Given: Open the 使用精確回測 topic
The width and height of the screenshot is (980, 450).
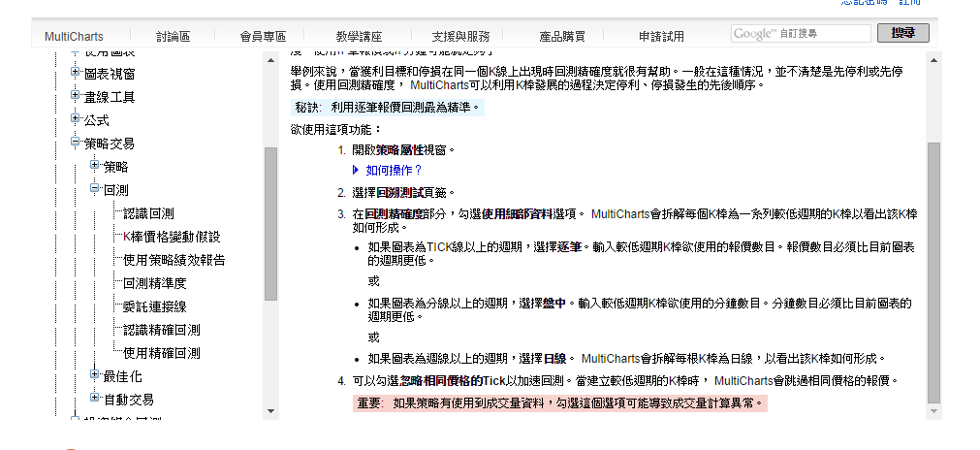Looking at the screenshot, I should (161, 353).
